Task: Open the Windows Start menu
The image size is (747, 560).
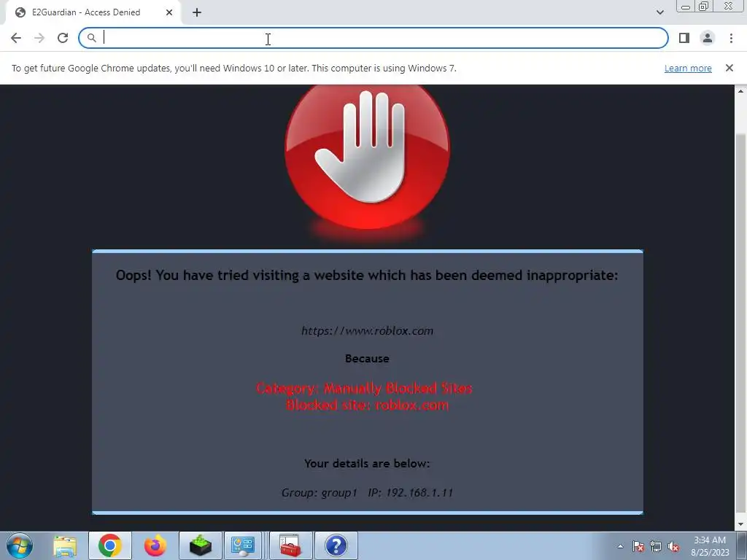Action: click(20, 545)
